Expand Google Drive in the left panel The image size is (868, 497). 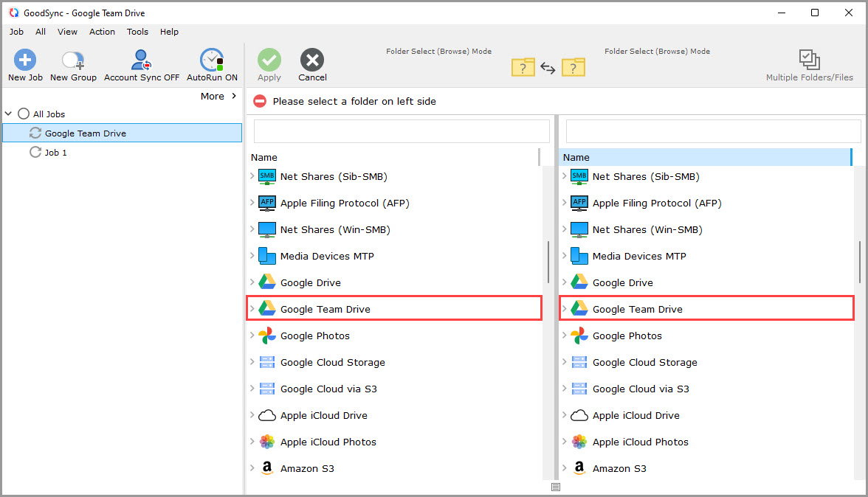point(254,282)
